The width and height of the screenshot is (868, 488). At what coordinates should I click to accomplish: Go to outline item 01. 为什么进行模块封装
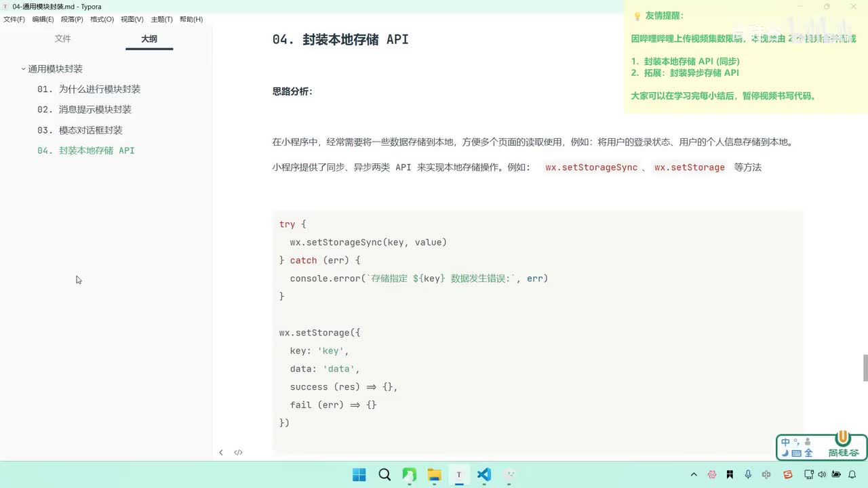tap(89, 89)
